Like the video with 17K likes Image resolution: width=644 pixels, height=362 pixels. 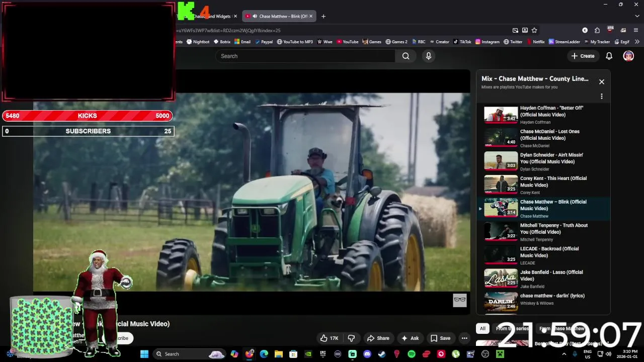coord(329,338)
